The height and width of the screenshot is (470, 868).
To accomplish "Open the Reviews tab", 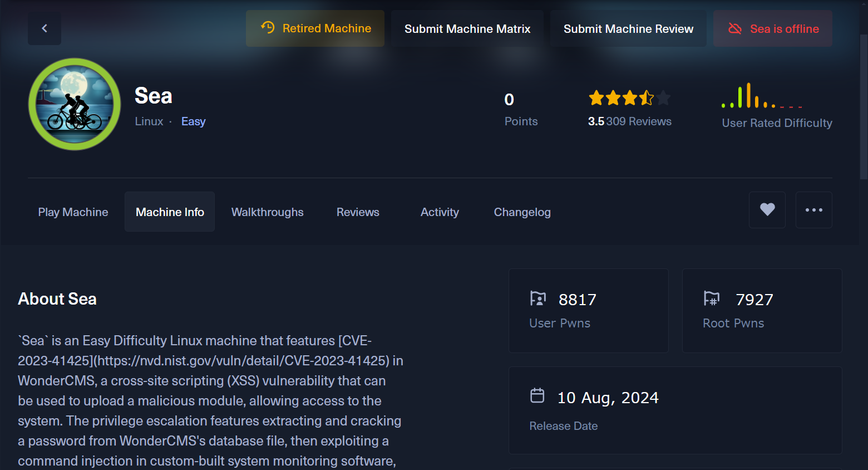I will 358,212.
